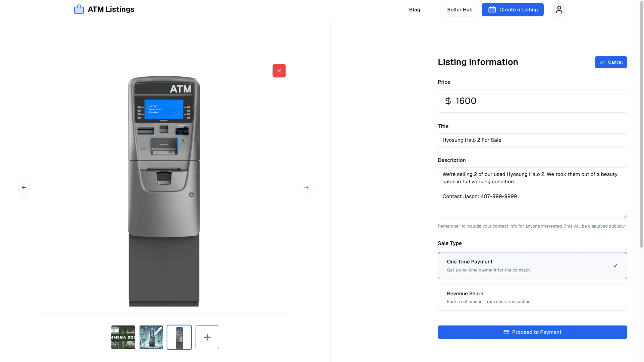644x362 pixels.
Task: Click the ATM Listings shopping bag logo
Action: (79, 9)
